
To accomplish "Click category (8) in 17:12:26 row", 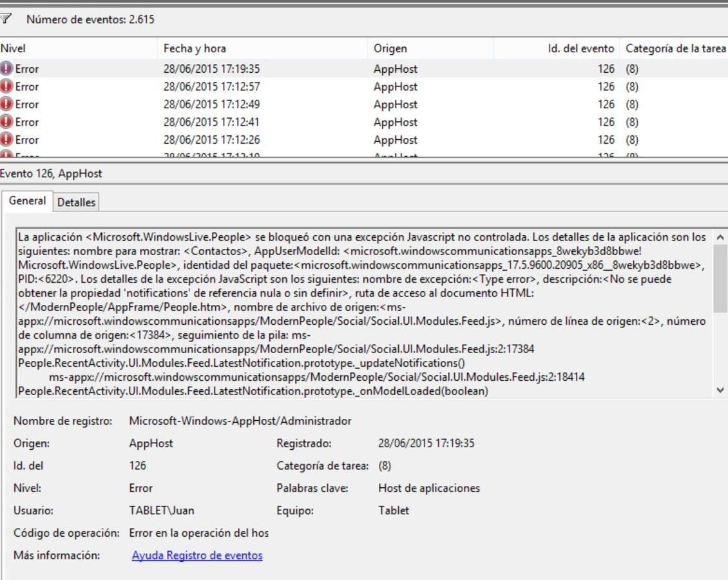I will pyautogui.click(x=632, y=140).
